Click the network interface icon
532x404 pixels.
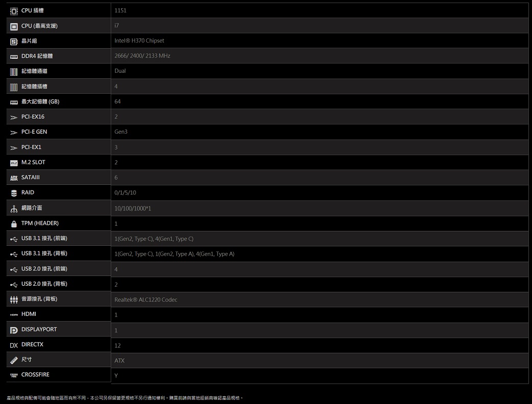(14, 208)
